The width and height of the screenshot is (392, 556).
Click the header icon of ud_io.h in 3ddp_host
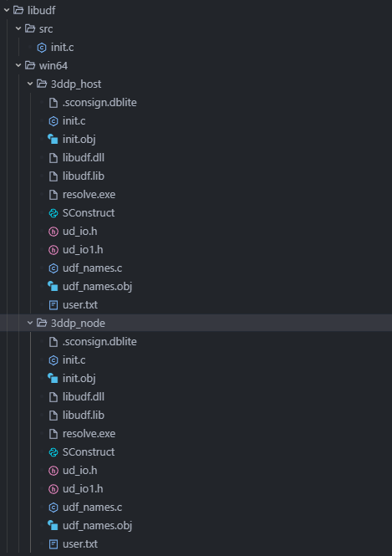(x=53, y=232)
